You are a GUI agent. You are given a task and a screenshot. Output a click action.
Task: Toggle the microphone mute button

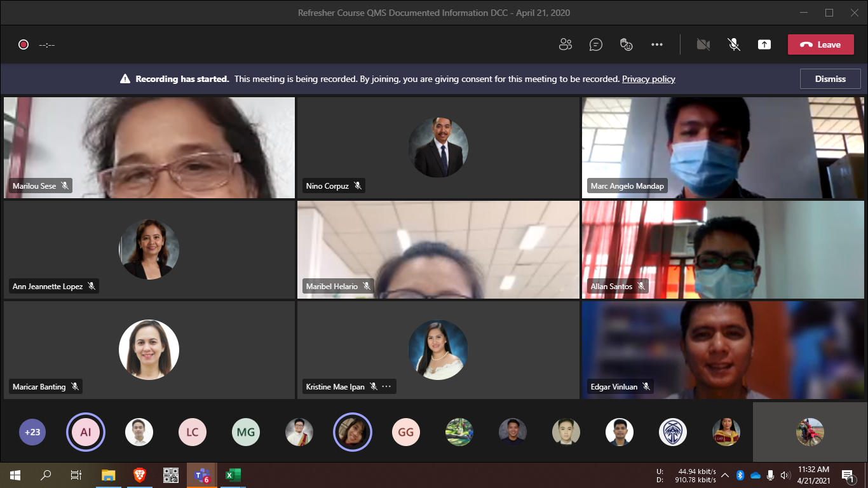(x=733, y=44)
